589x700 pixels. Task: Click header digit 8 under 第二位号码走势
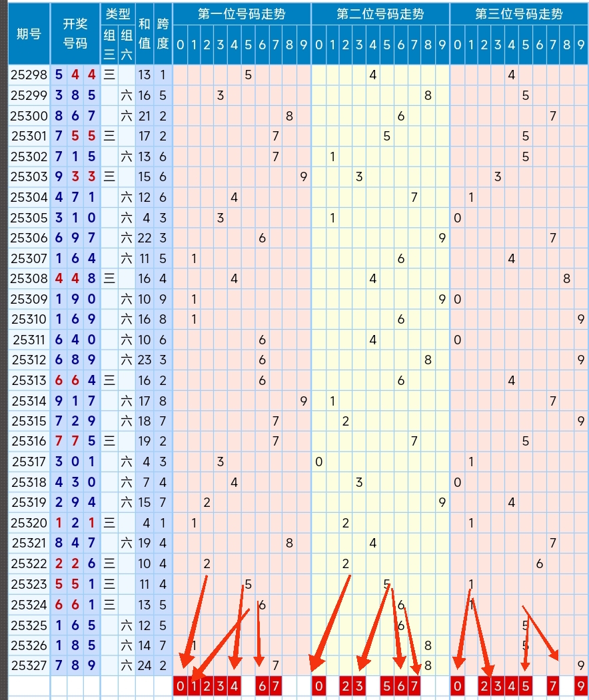point(428,45)
